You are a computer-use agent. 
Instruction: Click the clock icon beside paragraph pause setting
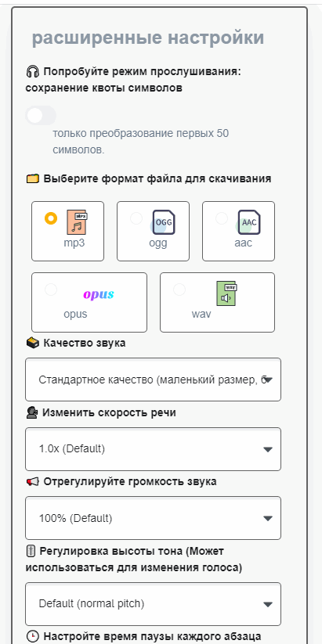point(32,637)
